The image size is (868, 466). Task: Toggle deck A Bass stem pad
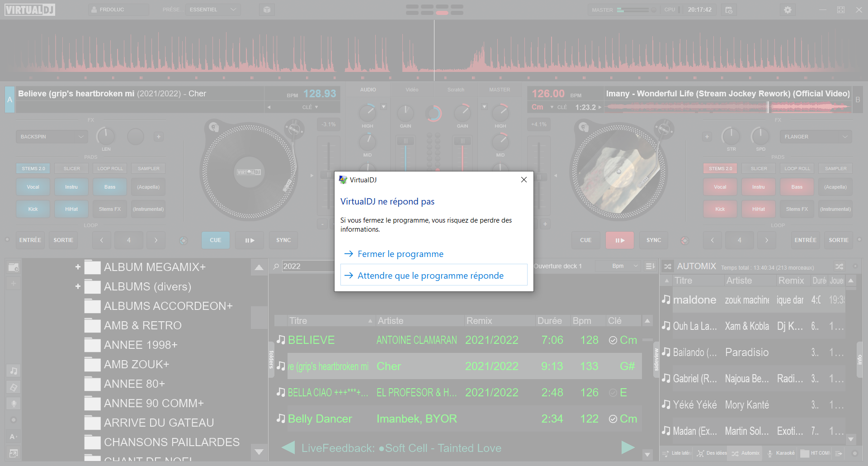[110, 187]
